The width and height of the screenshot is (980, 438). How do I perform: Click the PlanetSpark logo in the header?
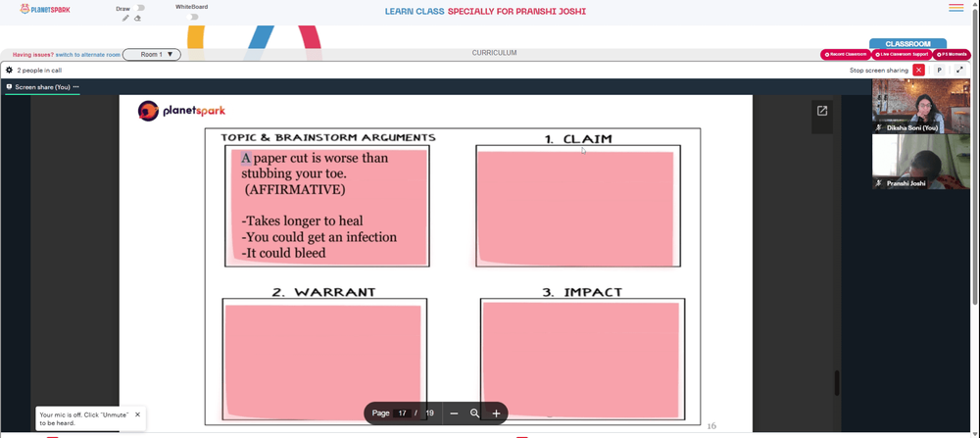[45, 10]
